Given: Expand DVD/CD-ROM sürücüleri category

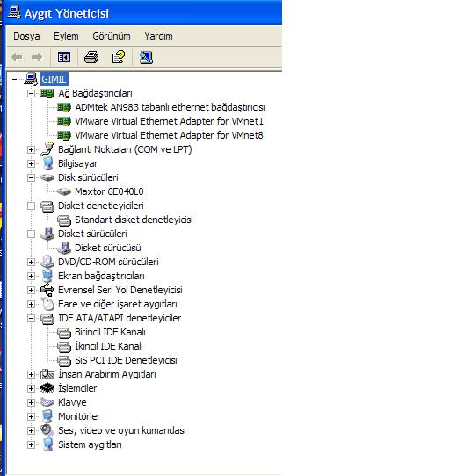Looking at the screenshot, I should click(31, 262).
